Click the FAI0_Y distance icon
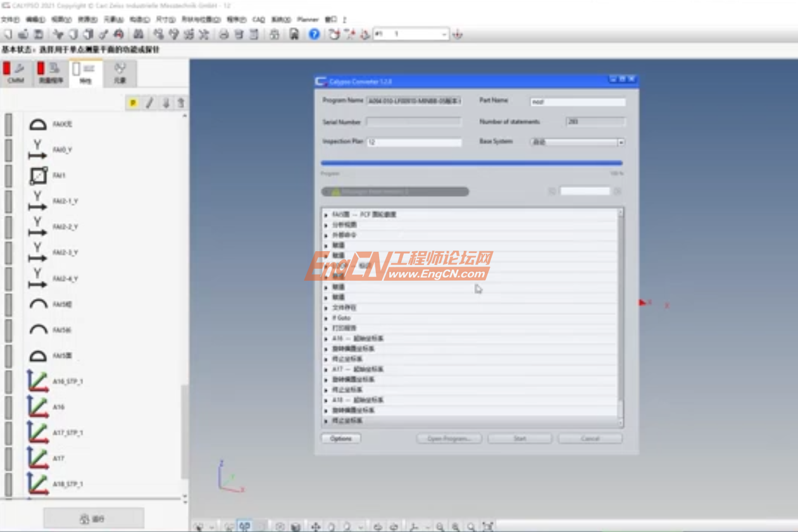The width and height of the screenshot is (798, 532). (38, 150)
